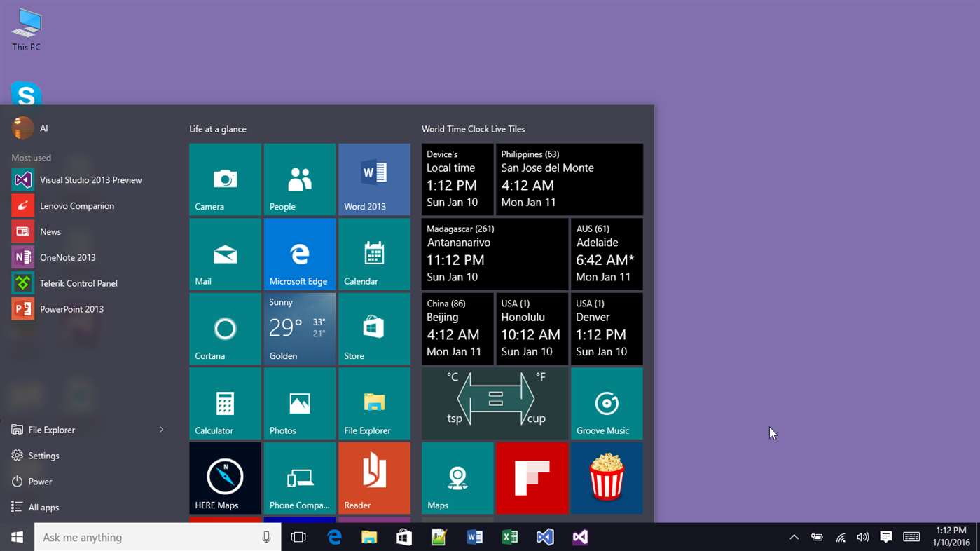Activate the Cortana microphone icon

[266, 538]
